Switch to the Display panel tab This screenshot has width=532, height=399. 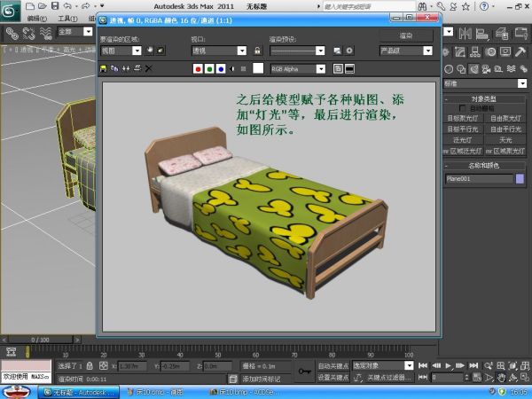click(x=505, y=52)
